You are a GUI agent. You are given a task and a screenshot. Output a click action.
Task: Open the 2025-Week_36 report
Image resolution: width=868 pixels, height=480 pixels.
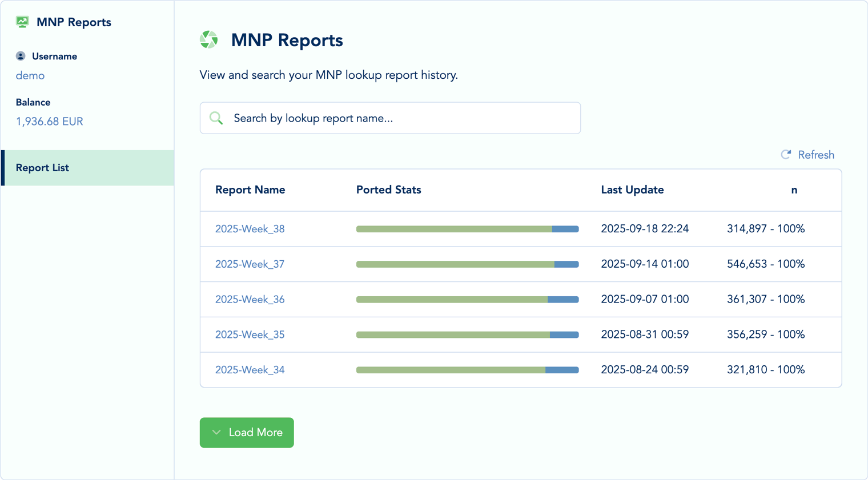point(250,300)
